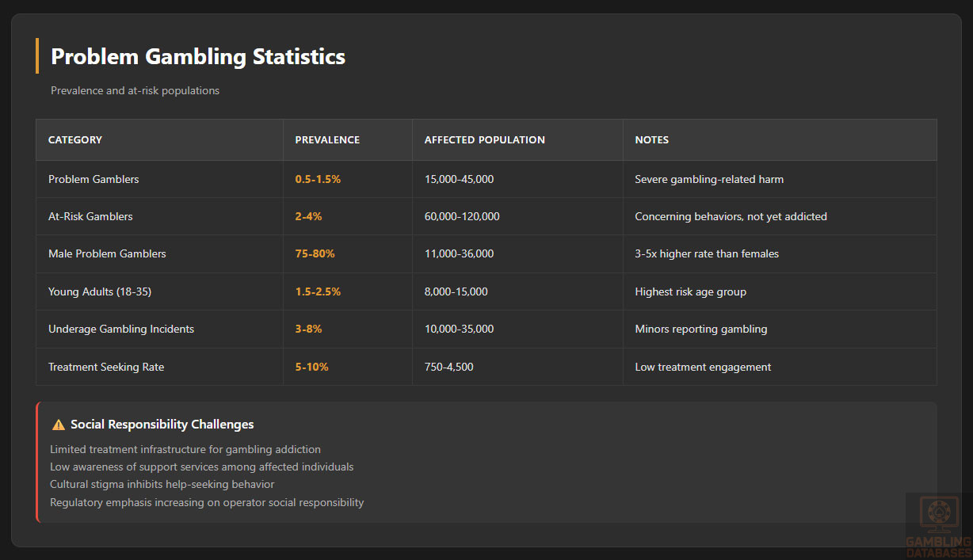
Task: Click the Treatment Seeking Rate label
Action: click(x=105, y=367)
